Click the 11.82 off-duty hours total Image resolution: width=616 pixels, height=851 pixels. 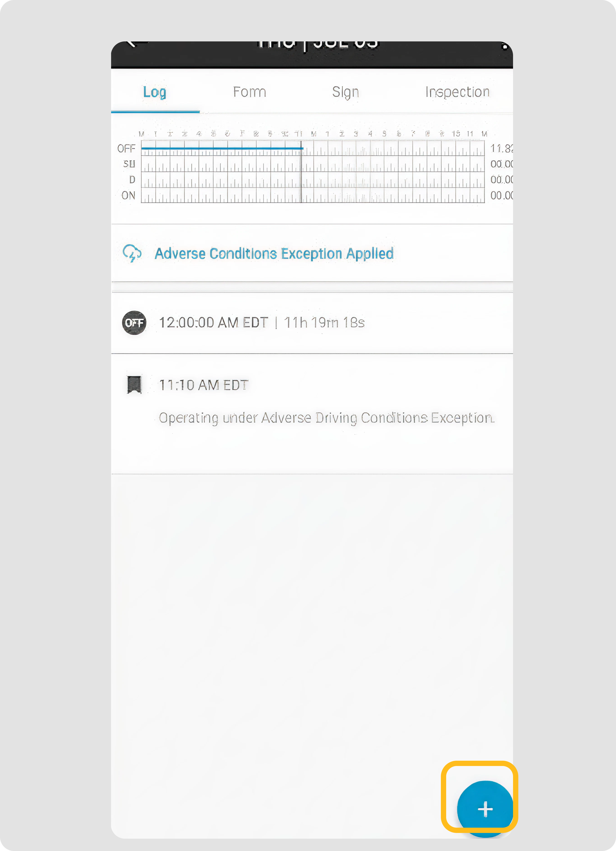tap(501, 149)
